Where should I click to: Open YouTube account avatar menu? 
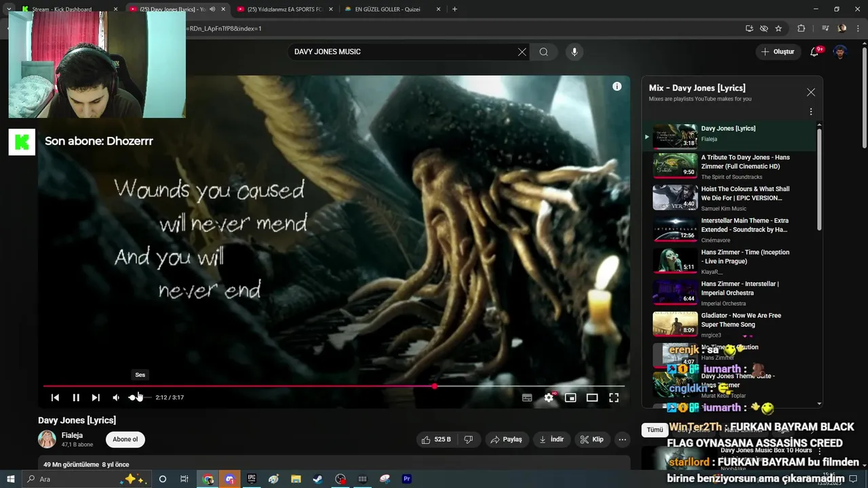coord(840,52)
